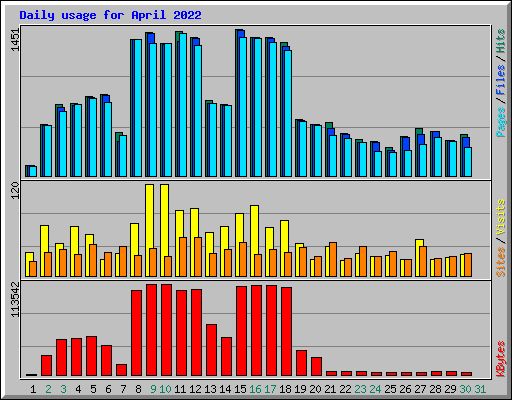
Task: Select day label 7
Action: click(x=123, y=389)
